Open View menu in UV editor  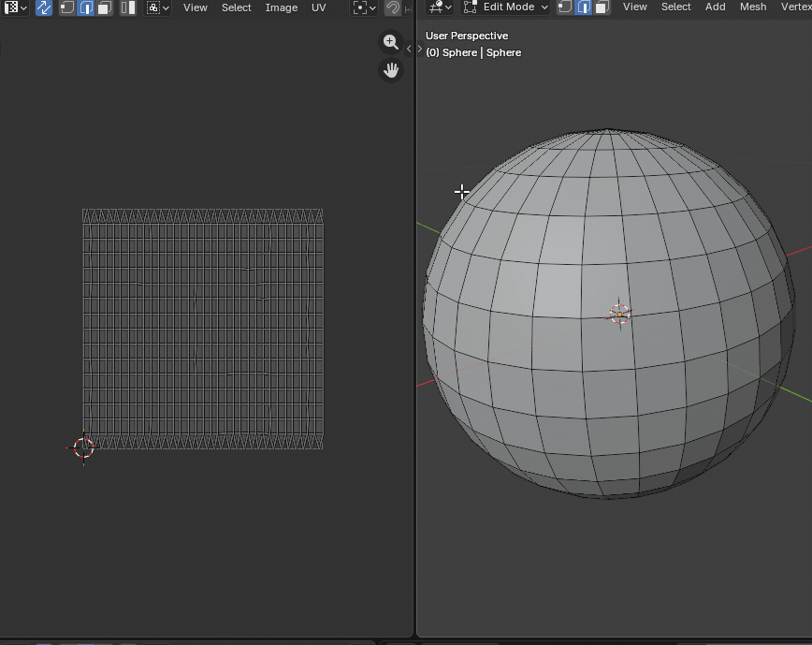pyautogui.click(x=196, y=7)
